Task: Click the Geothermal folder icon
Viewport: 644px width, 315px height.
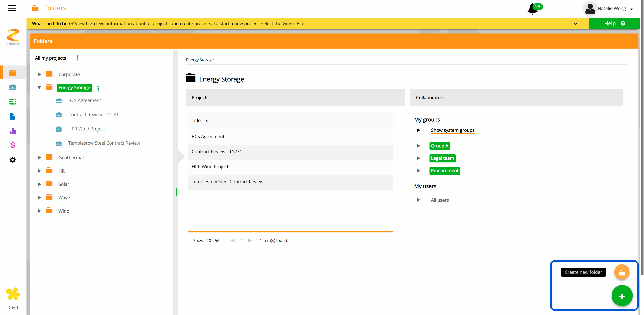Action: pos(49,157)
